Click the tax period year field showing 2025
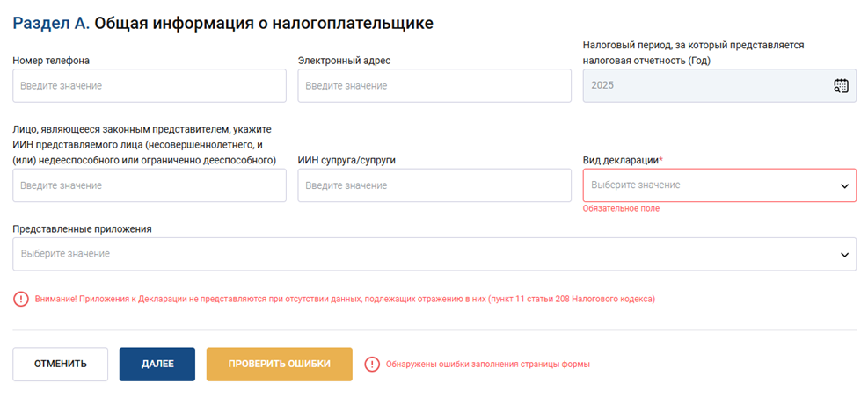 (704, 85)
